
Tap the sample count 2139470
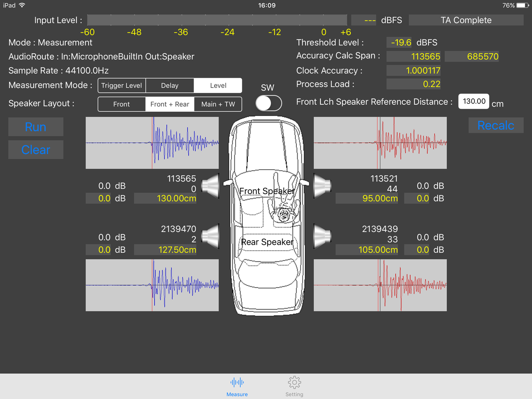pyautogui.click(x=178, y=229)
